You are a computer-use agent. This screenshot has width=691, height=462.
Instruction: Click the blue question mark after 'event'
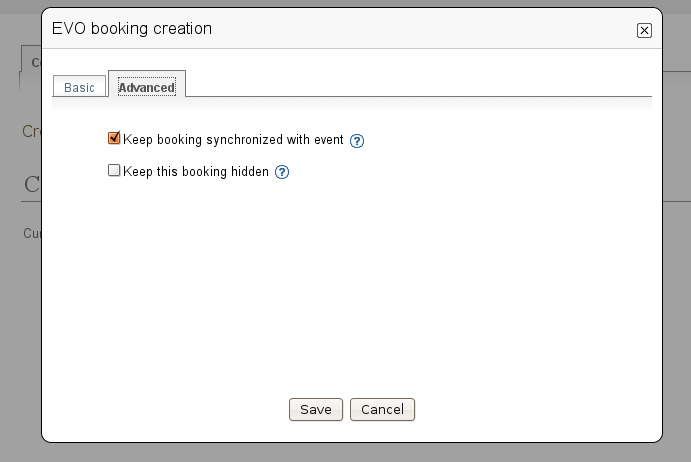pos(357,141)
